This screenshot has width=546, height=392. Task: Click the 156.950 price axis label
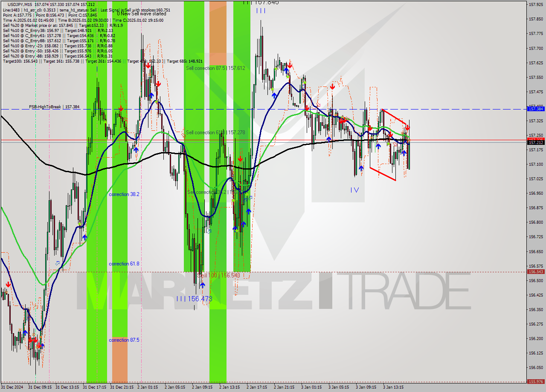(x=536, y=193)
